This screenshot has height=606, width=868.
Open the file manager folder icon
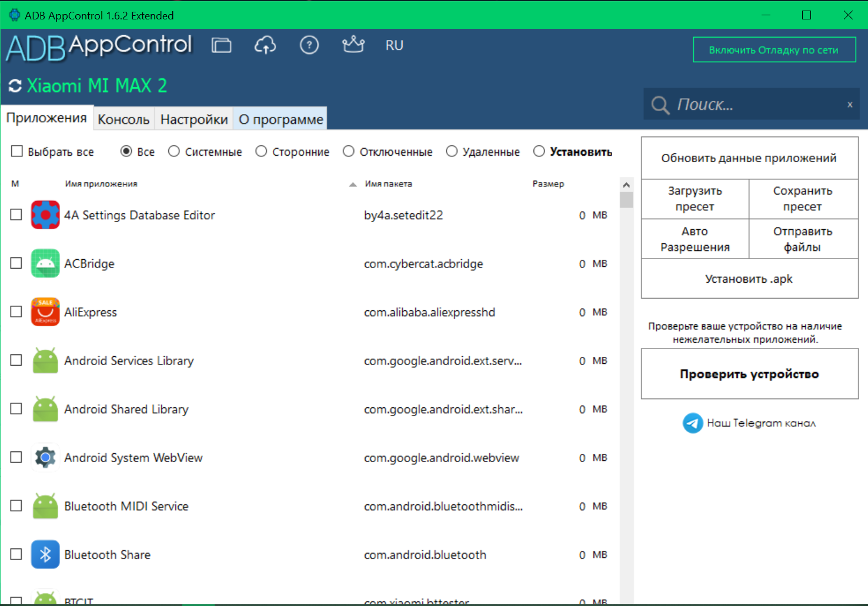tap(221, 45)
